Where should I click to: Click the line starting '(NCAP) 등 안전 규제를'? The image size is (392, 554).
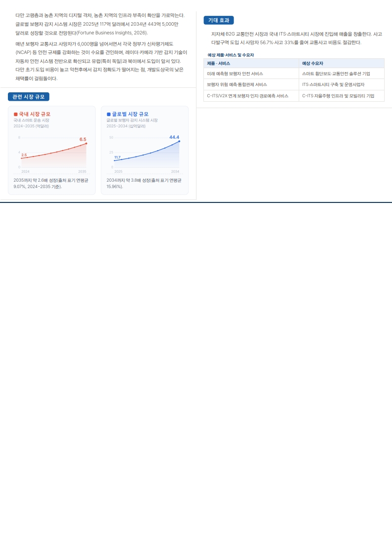click(x=101, y=53)
